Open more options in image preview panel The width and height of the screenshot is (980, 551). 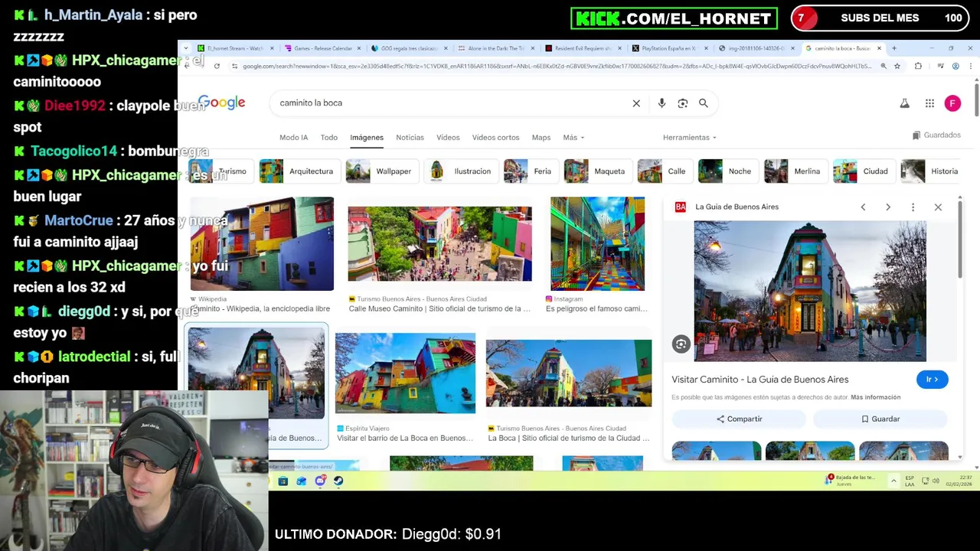913,207
